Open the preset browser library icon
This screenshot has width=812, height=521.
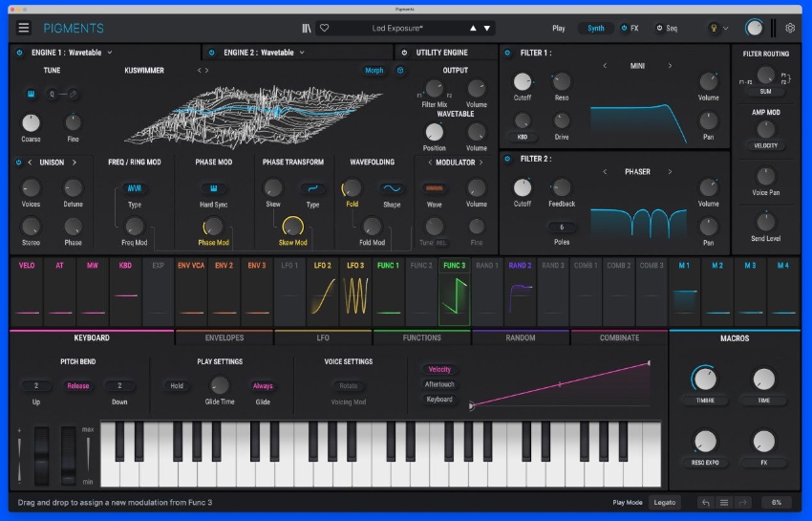pos(307,28)
